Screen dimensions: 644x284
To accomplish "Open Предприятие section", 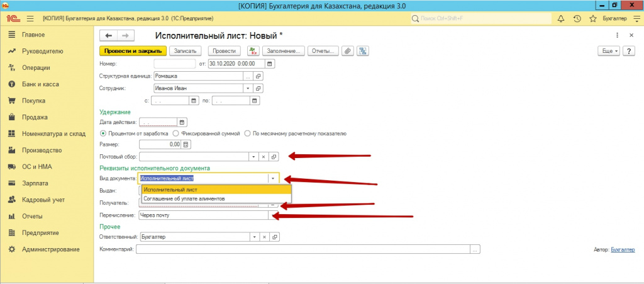I will pyautogui.click(x=40, y=232).
